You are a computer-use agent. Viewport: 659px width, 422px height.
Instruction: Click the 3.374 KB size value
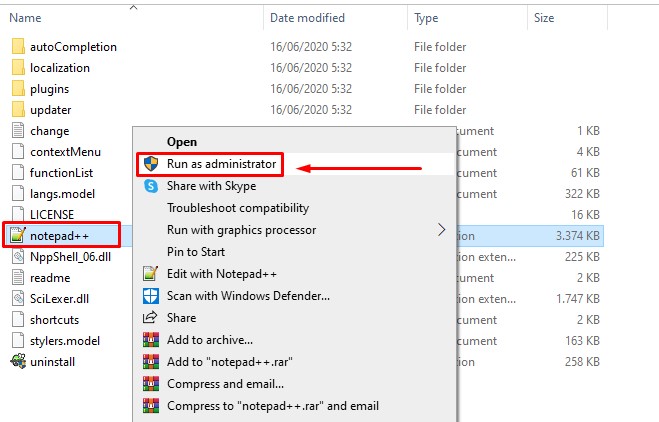[577, 236]
